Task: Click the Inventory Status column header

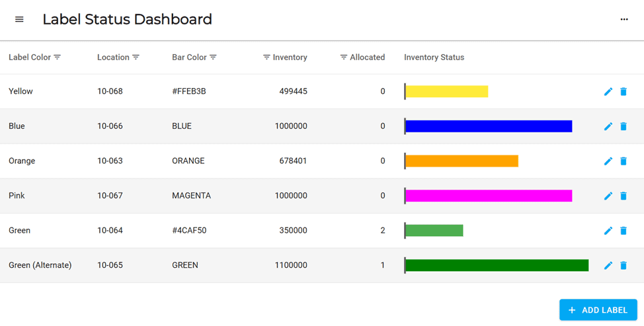Action: coord(434,58)
